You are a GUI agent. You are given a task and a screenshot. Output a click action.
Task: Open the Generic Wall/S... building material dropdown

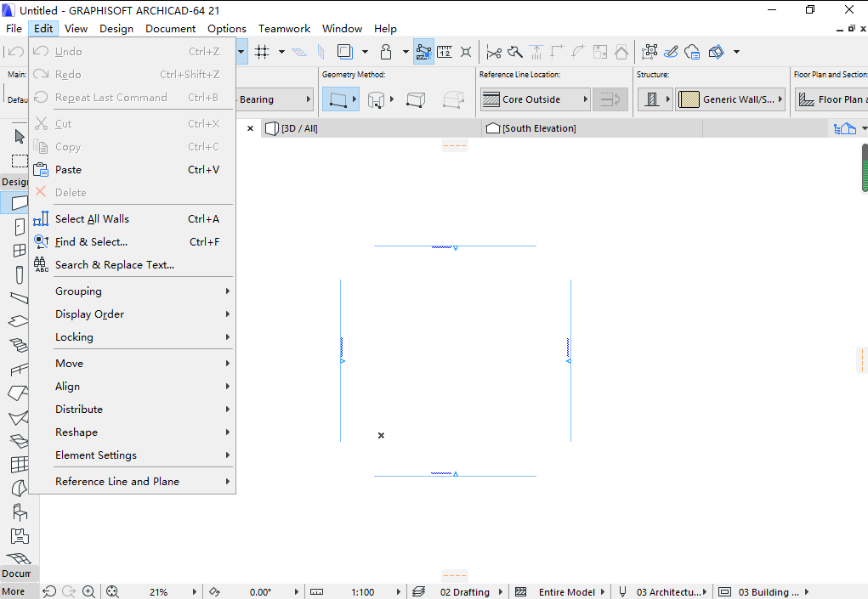(730, 99)
